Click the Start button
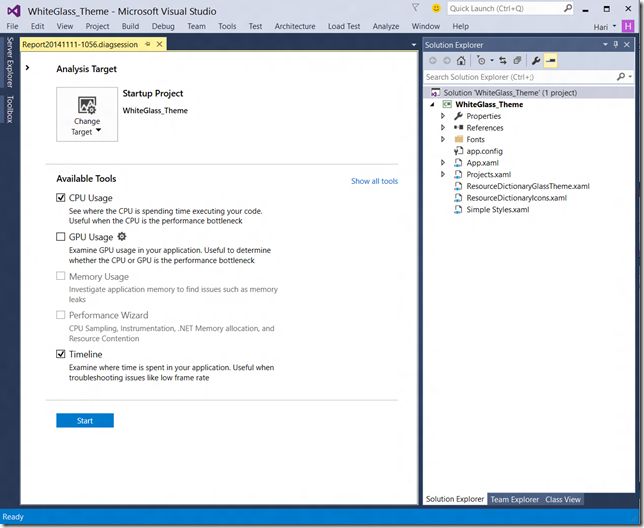Viewport: 644px width, 528px height. 85,420
